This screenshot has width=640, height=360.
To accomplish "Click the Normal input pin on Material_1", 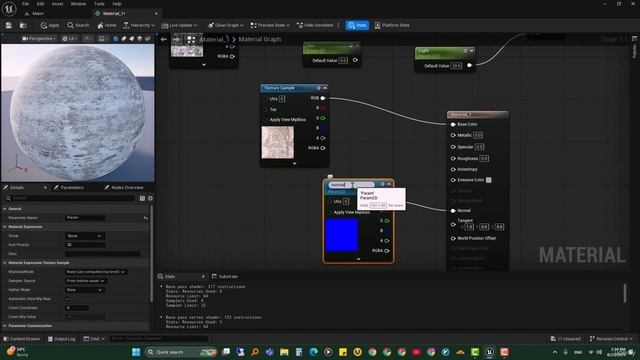I will pyautogui.click(x=453, y=211).
